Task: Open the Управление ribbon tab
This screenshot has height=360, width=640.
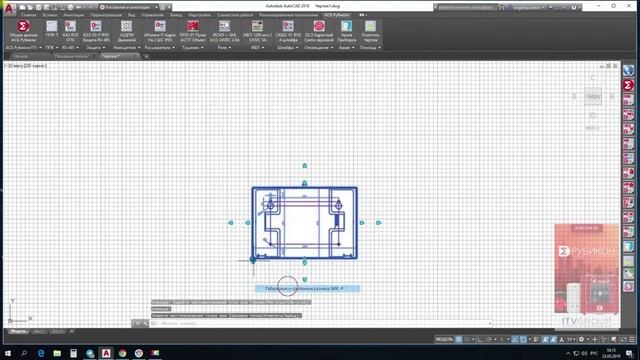Action: click(x=152, y=15)
